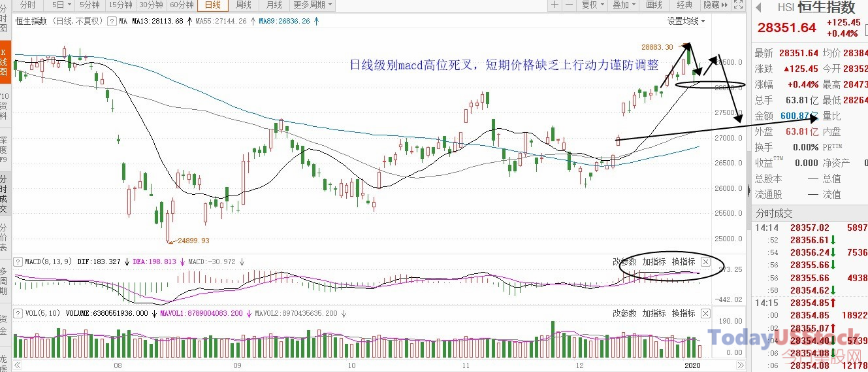Expand 更多周期 dropdown
This screenshot has height=372, width=868.
point(312,5)
